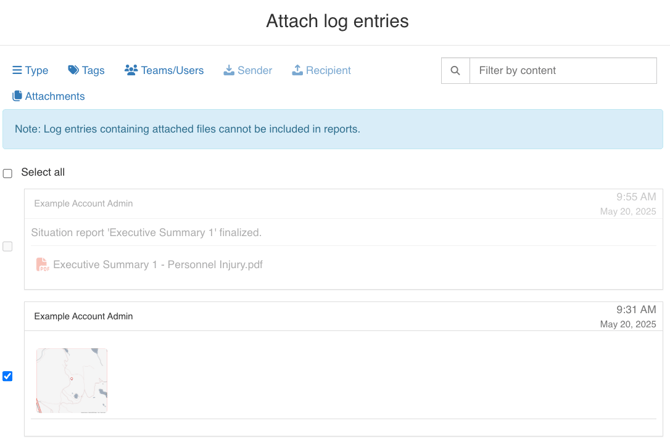The image size is (670, 442).
Task: Click the list icon beside Type
Action: [17, 71]
